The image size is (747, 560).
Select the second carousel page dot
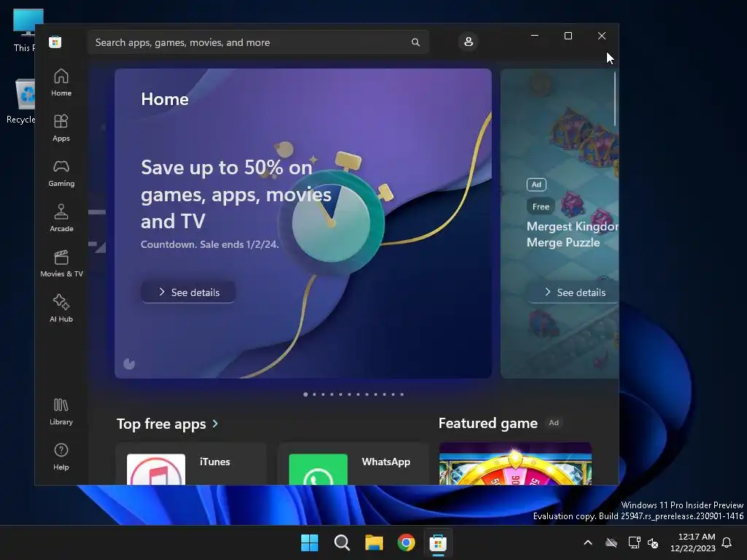[x=314, y=394]
